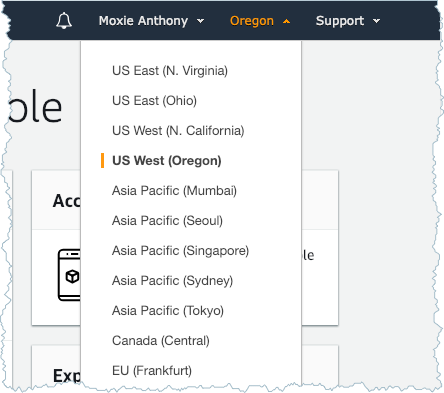Collapse the Oregon region dropdown
The width and height of the screenshot is (444, 393).
[260, 21]
